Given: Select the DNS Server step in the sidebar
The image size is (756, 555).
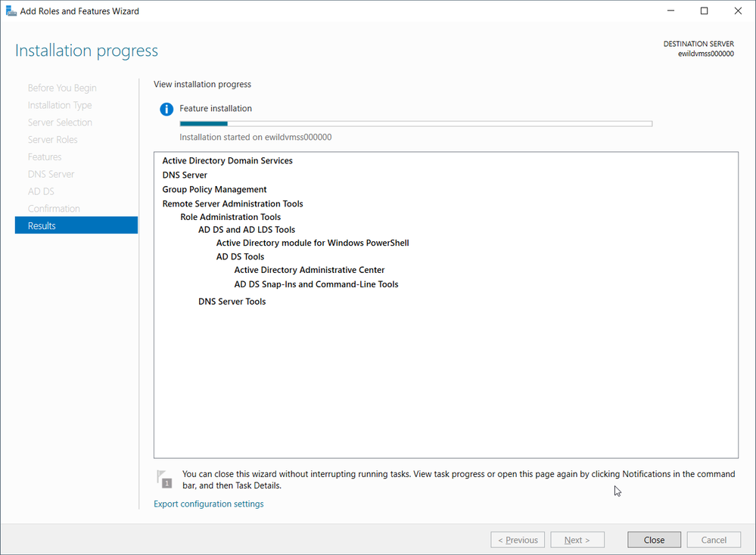Looking at the screenshot, I should (x=51, y=175).
